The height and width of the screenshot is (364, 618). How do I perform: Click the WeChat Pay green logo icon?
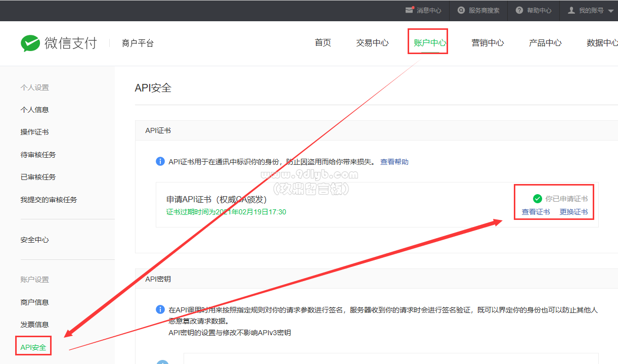point(30,43)
